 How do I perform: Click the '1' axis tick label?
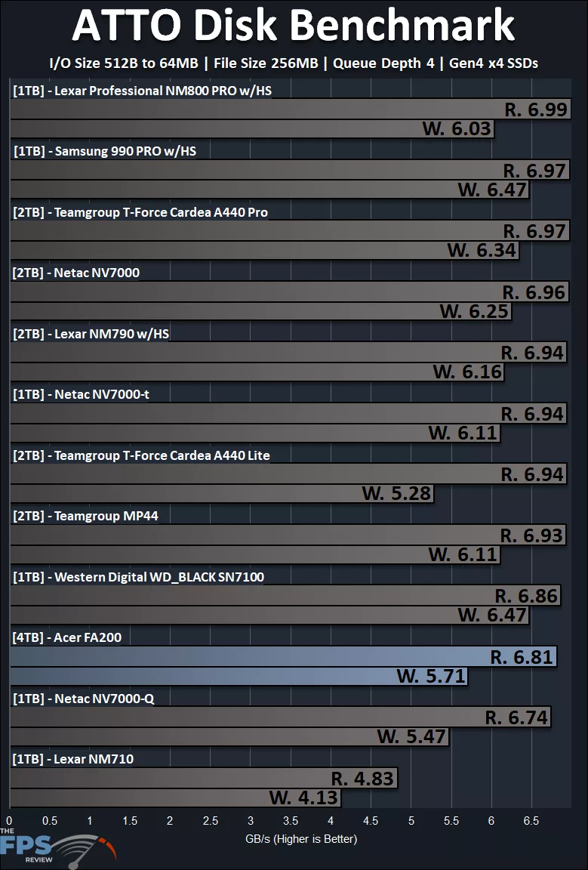[90, 821]
